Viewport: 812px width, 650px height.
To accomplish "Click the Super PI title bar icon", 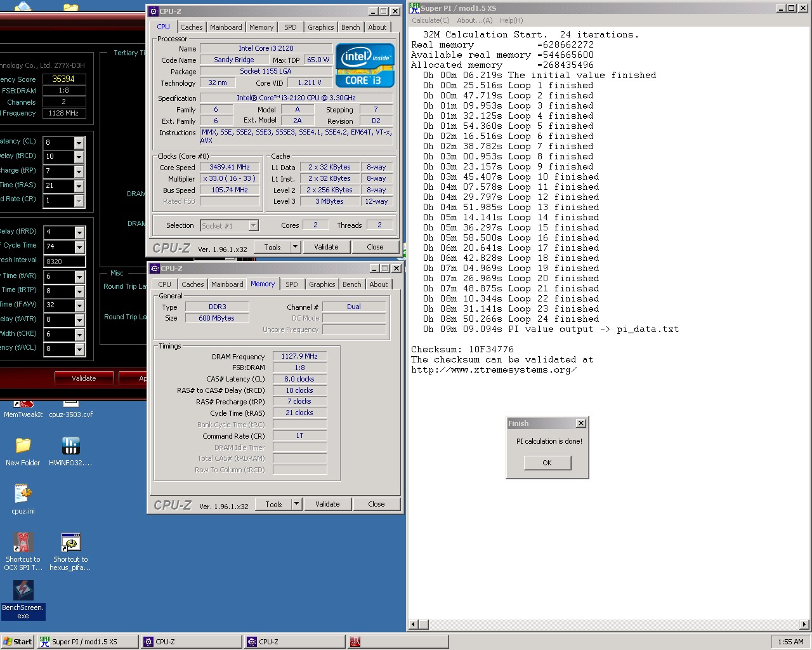I will [x=414, y=8].
